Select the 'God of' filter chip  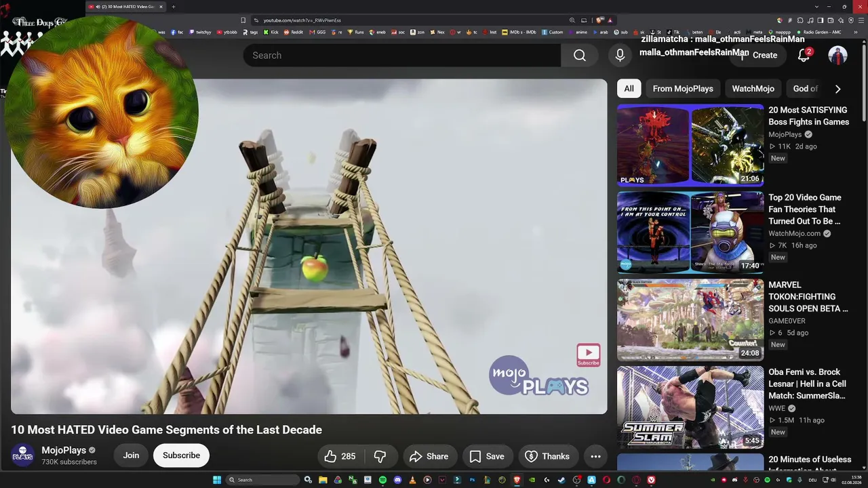(806, 89)
